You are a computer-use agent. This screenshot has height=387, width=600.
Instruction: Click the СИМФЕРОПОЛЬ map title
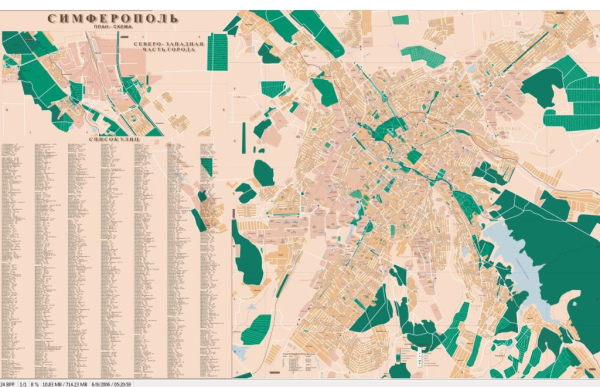[x=113, y=18]
